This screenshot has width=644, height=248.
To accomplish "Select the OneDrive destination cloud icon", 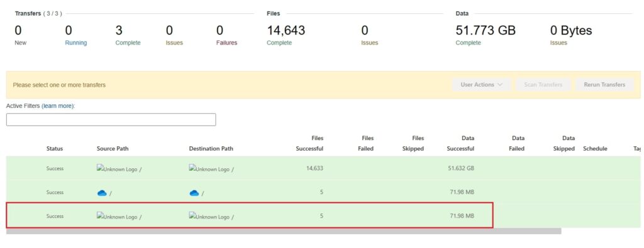I will tap(194, 193).
